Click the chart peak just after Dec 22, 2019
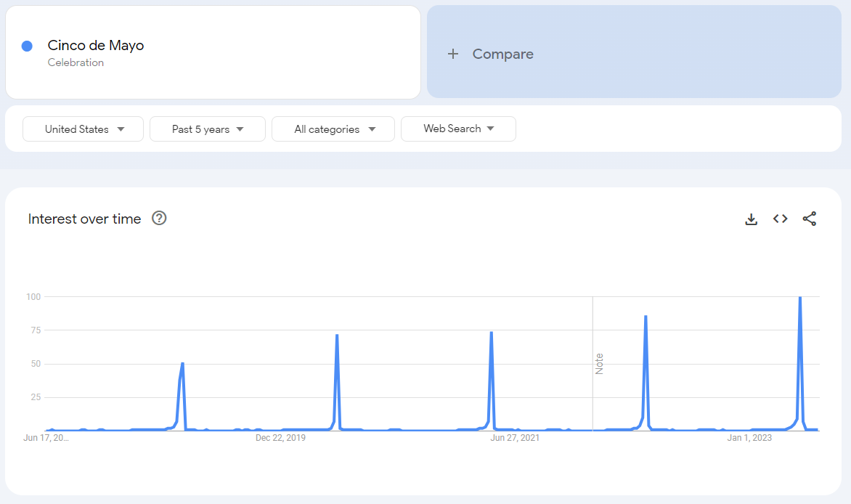Viewport: 851px width, 504px height. [337, 336]
